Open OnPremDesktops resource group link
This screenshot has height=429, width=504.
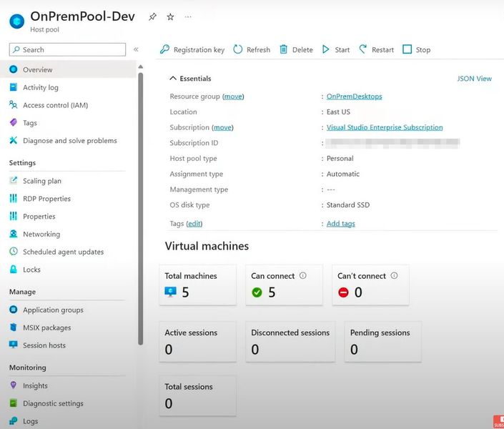pyautogui.click(x=354, y=97)
